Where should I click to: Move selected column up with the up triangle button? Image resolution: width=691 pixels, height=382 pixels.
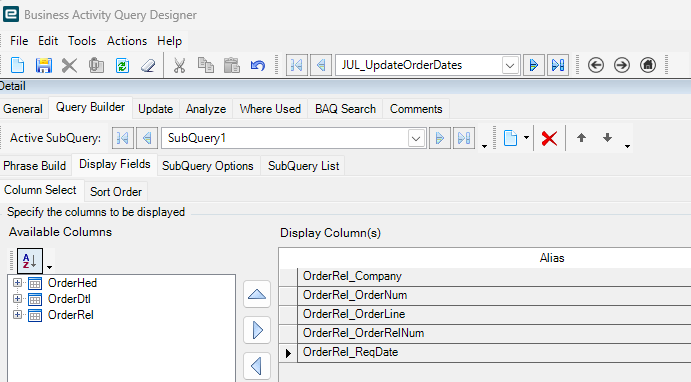(257, 294)
